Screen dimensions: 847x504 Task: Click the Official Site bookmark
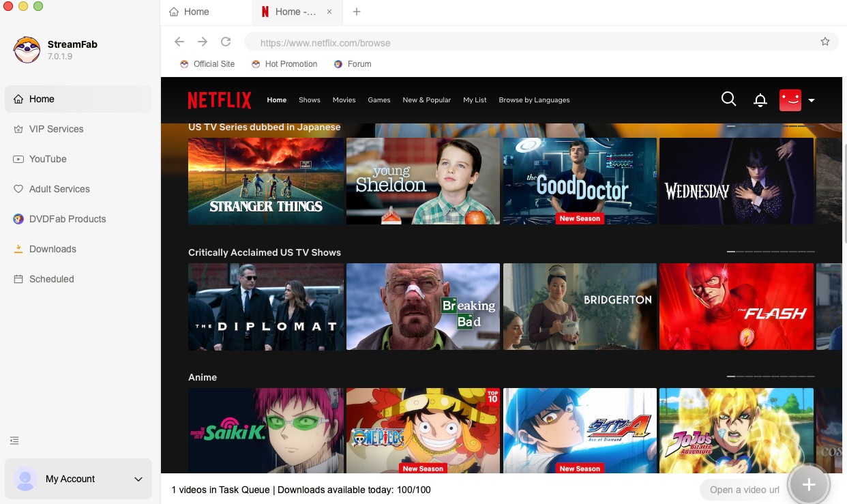coord(207,64)
